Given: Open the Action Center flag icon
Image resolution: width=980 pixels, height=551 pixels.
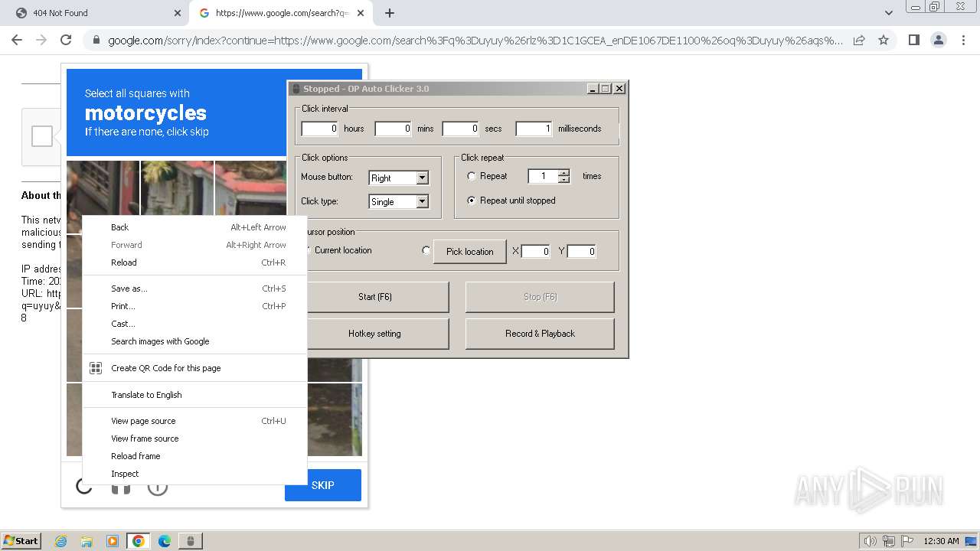Looking at the screenshot, I should tap(906, 541).
